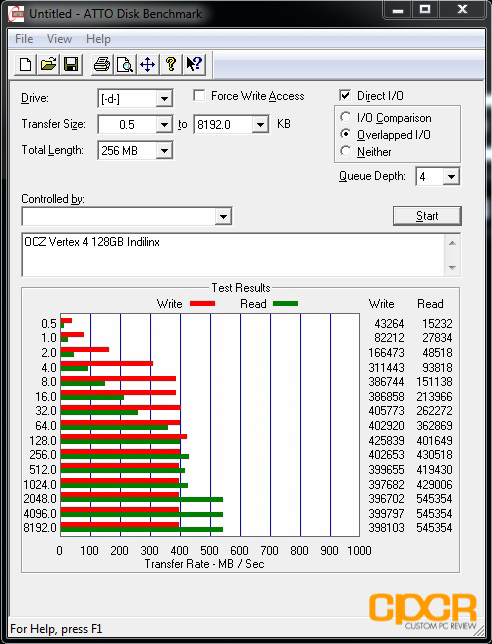
Task: Click the Start button
Action: (x=427, y=216)
